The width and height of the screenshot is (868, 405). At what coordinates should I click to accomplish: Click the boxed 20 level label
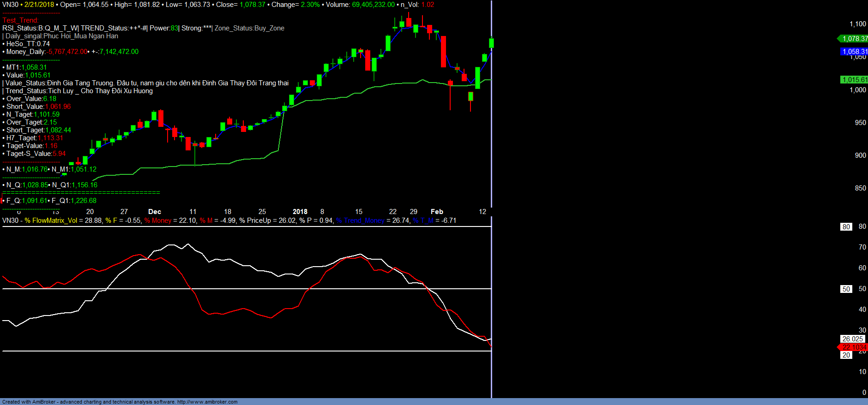pyautogui.click(x=846, y=355)
